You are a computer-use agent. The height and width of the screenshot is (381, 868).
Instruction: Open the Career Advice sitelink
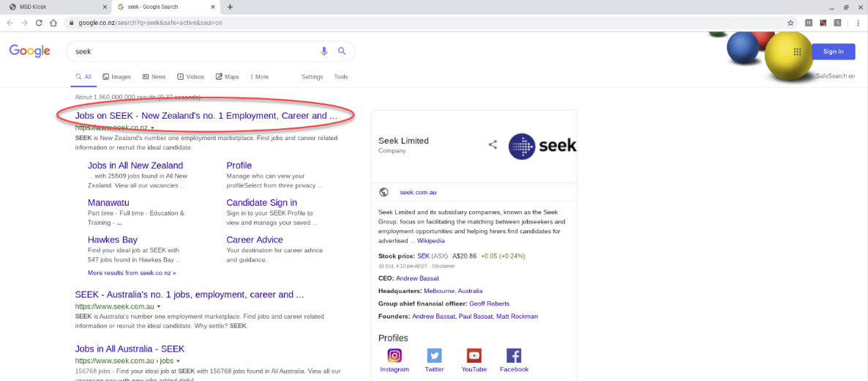255,240
